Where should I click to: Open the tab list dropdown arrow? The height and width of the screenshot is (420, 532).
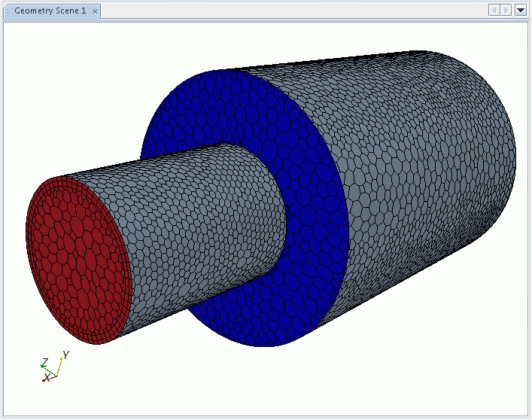[x=520, y=10]
